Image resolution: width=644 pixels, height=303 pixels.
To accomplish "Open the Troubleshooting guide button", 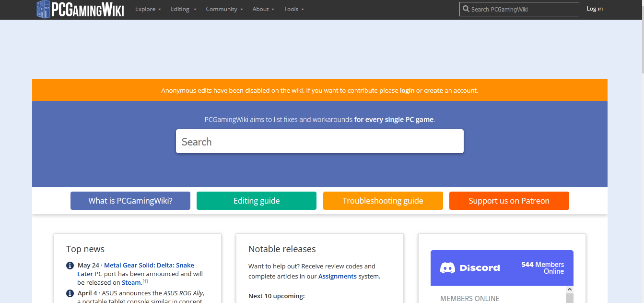I will [x=383, y=201].
